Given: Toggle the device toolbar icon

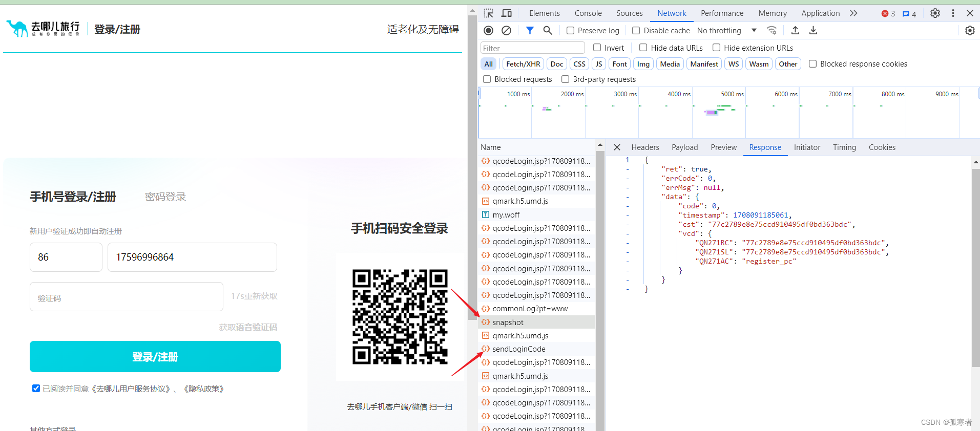Looking at the screenshot, I should pyautogui.click(x=507, y=13).
